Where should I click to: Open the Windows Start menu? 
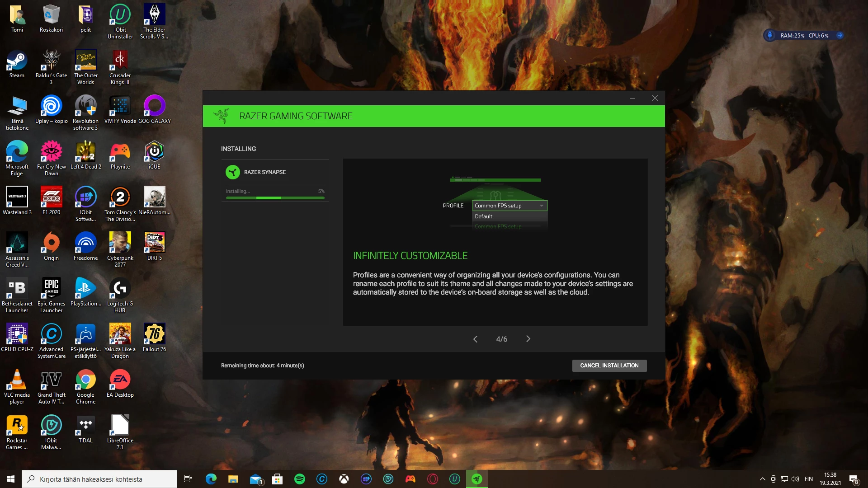coord(11,479)
